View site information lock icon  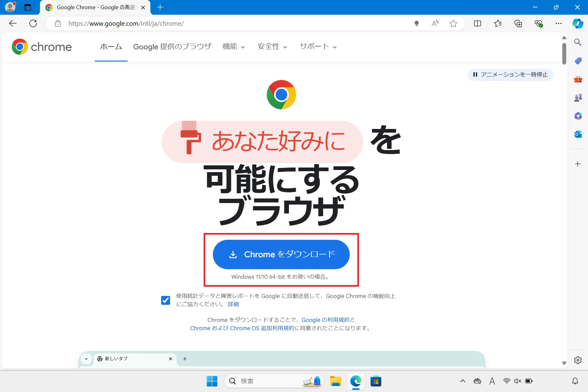(58, 23)
